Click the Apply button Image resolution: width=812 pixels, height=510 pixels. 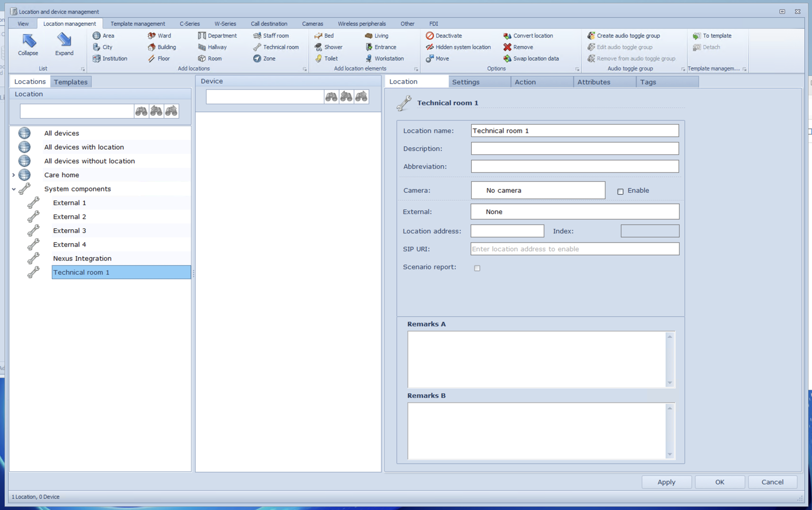tap(667, 482)
